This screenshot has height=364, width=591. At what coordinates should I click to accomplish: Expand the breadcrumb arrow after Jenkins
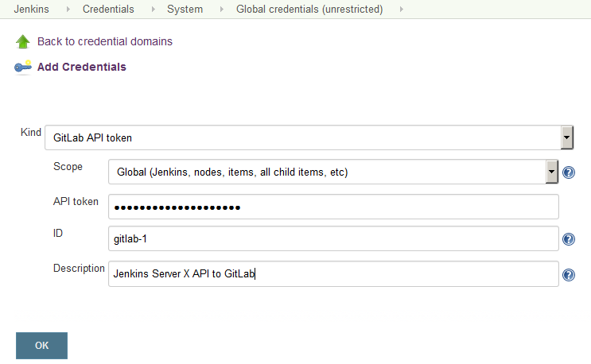click(68, 9)
